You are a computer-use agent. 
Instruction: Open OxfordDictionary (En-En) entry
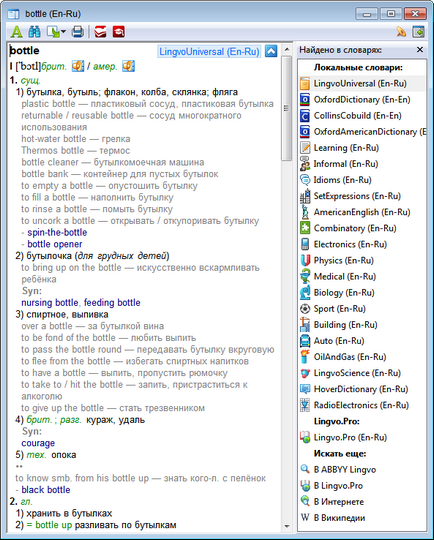pos(363,100)
